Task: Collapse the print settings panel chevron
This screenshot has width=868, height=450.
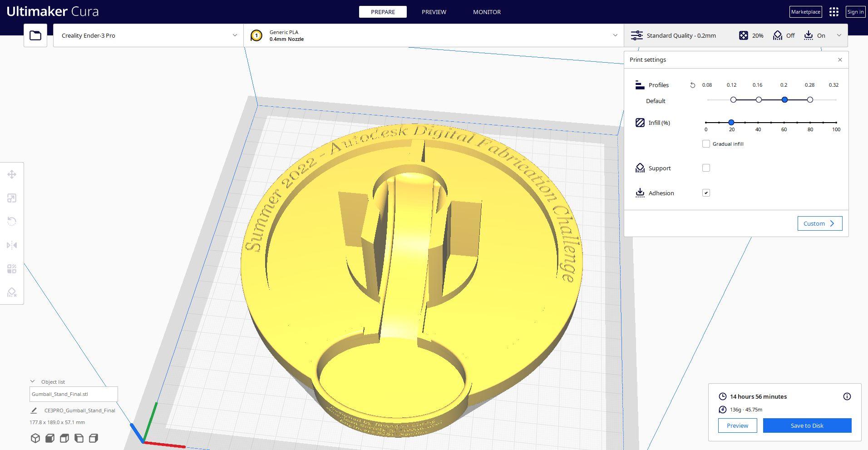Action: click(839, 35)
